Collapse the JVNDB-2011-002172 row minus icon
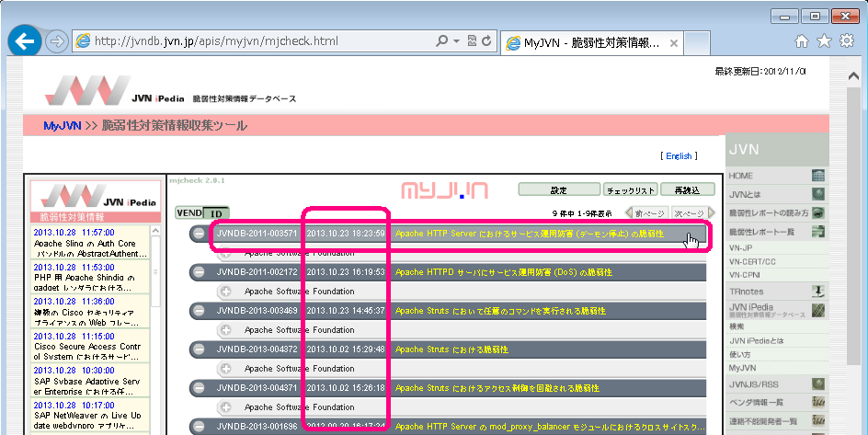Image resolution: width=868 pixels, height=435 pixels. pos(199,272)
